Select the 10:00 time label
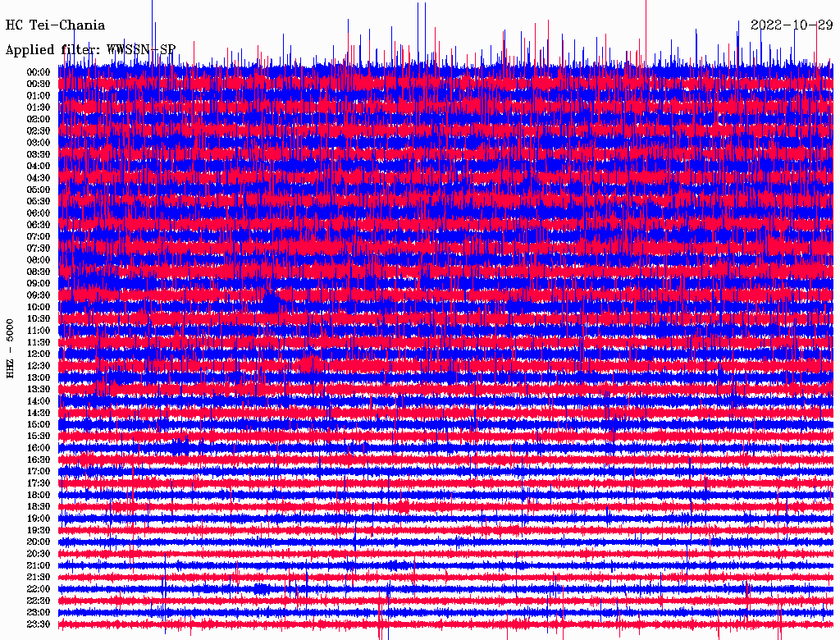This screenshot has width=840, height=640. point(39,307)
